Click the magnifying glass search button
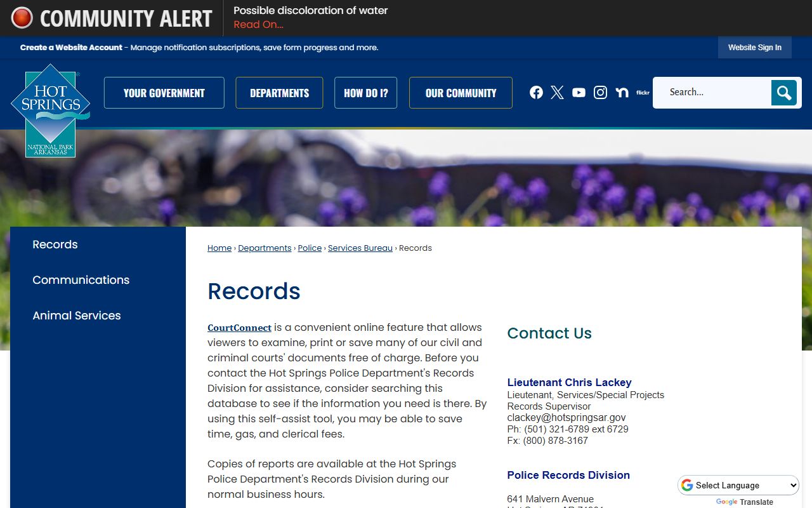The width and height of the screenshot is (812, 508). tap(784, 93)
